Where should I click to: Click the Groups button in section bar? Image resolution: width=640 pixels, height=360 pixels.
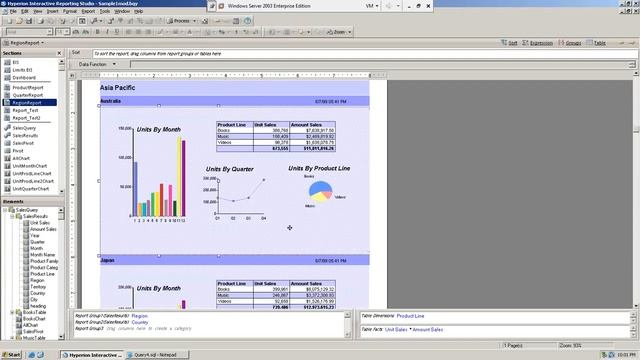(x=570, y=43)
